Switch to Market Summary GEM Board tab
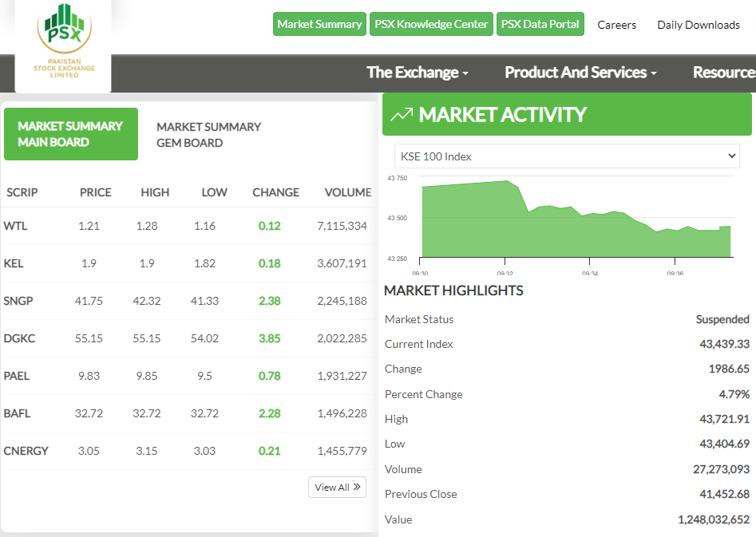This screenshot has height=537, width=756. tap(208, 135)
